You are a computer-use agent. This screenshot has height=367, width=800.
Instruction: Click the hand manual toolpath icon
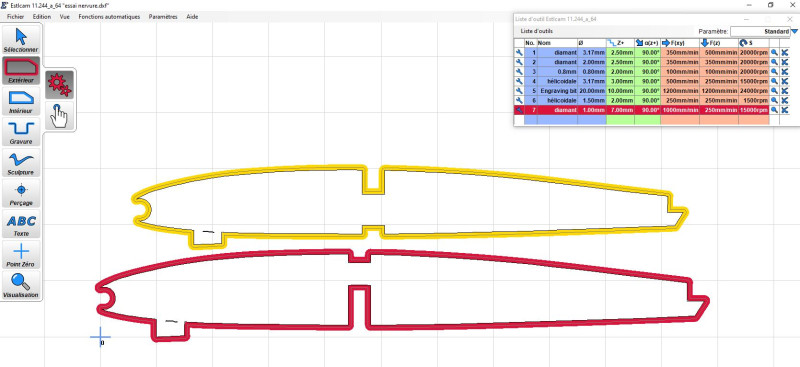(x=60, y=115)
